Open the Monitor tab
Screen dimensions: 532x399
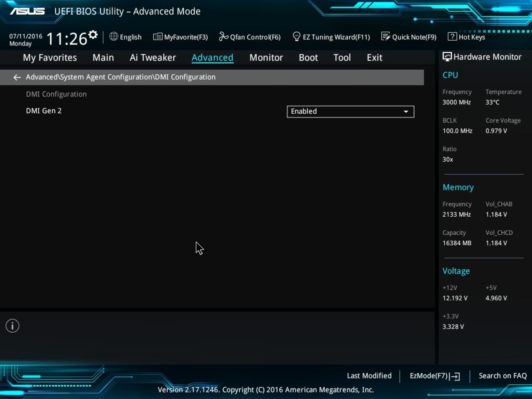pos(266,58)
